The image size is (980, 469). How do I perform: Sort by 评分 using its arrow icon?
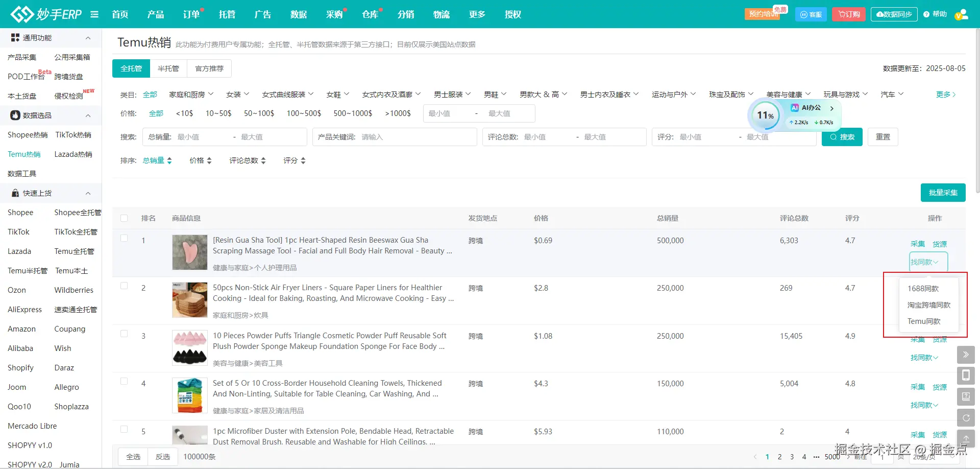point(303,160)
